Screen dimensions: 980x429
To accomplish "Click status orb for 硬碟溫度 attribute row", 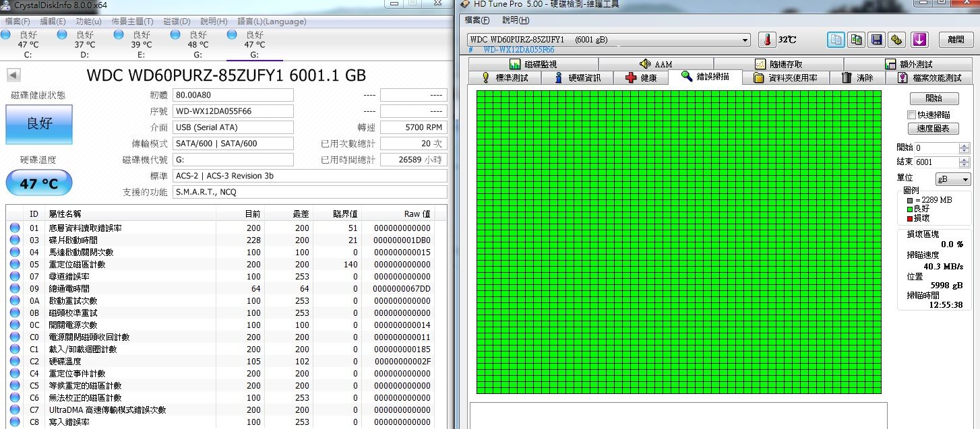I will (x=15, y=362).
